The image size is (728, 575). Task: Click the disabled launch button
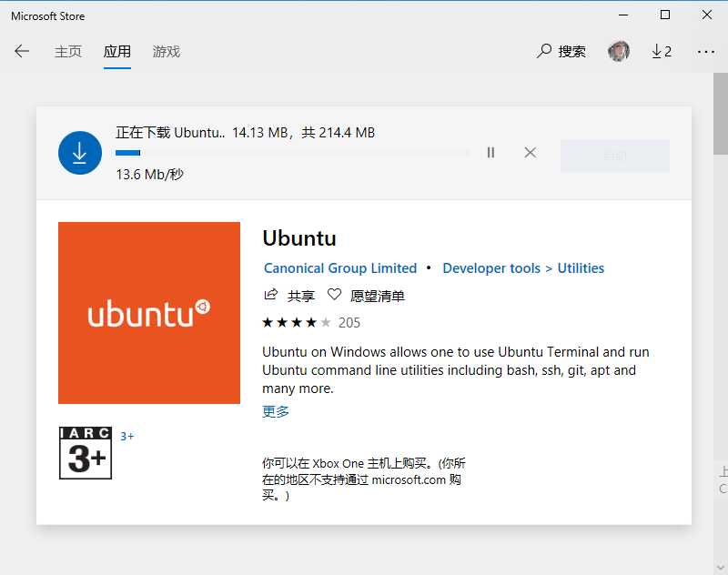point(615,156)
